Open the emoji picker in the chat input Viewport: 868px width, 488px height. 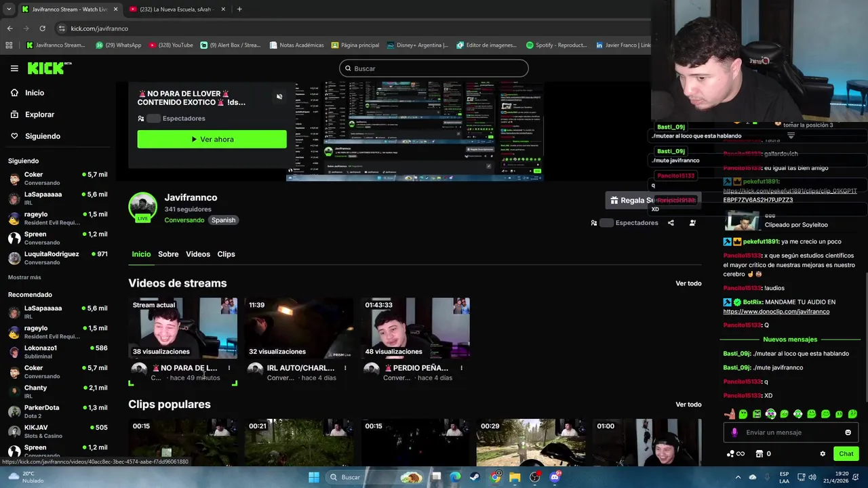pos(848,432)
